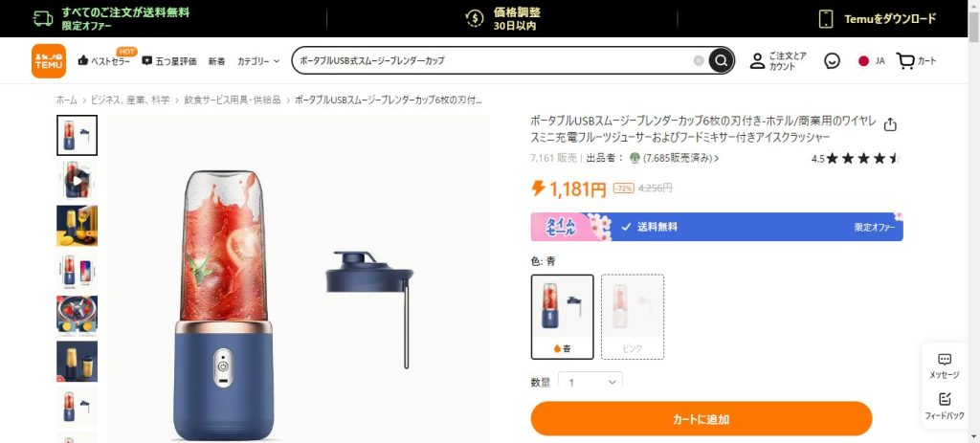Open the support chat smiley icon

click(832, 60)
